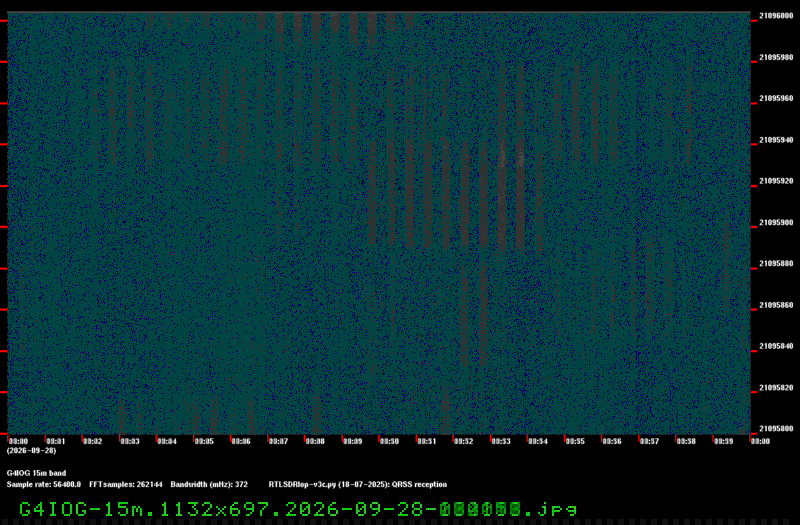Click the 21095940 frequency tick label

[x=776, y=140]
